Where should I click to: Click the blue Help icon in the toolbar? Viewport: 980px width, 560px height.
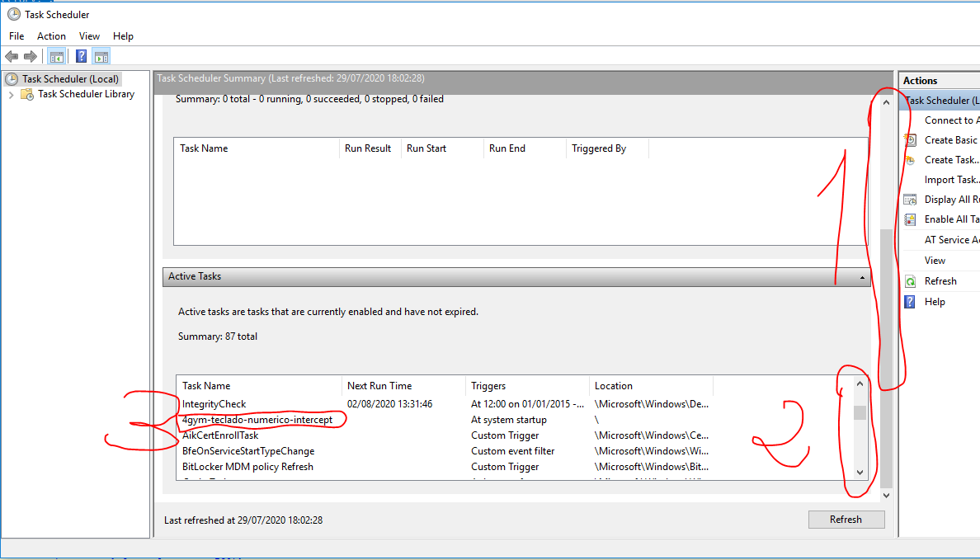tap(81, 56)
